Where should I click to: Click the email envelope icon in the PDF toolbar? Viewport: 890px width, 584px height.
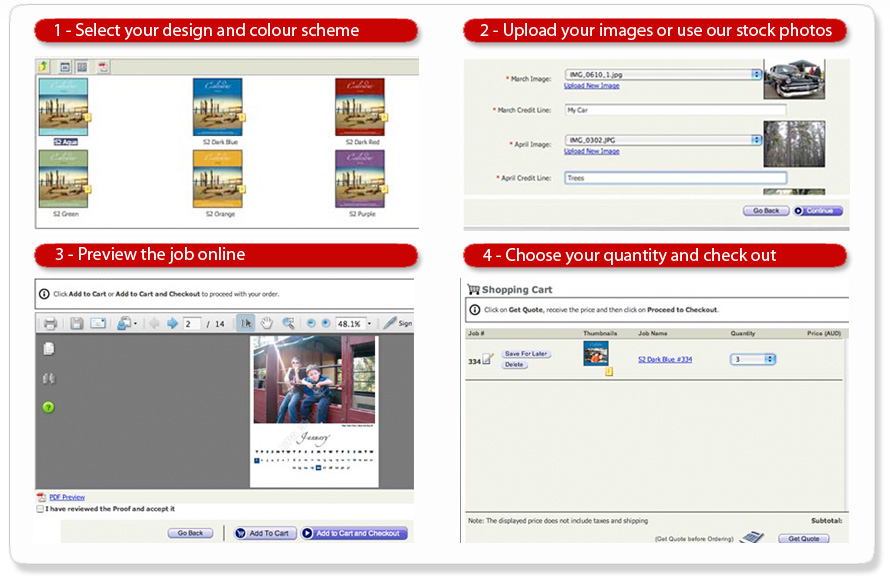click(98, 323)
